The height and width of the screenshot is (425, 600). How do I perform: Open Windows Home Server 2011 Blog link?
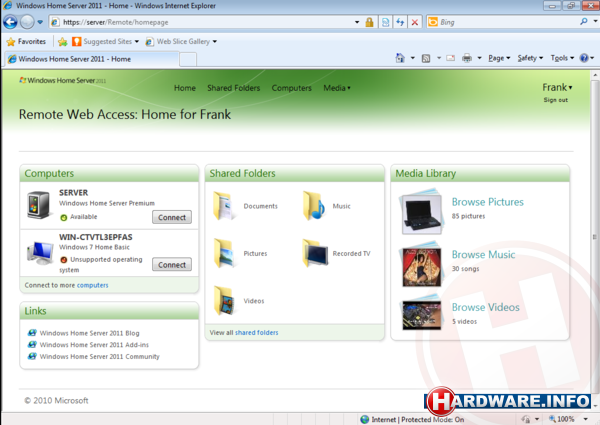(x=89, y=332)
